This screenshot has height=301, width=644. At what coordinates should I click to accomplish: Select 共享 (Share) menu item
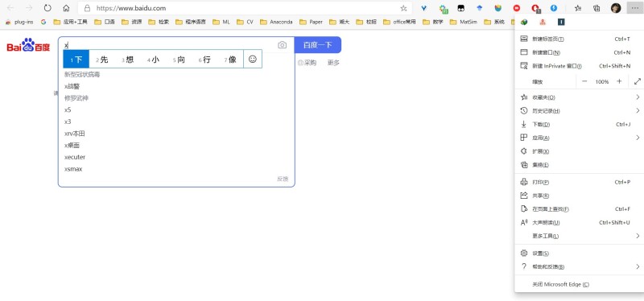click(x=579, y=196)
